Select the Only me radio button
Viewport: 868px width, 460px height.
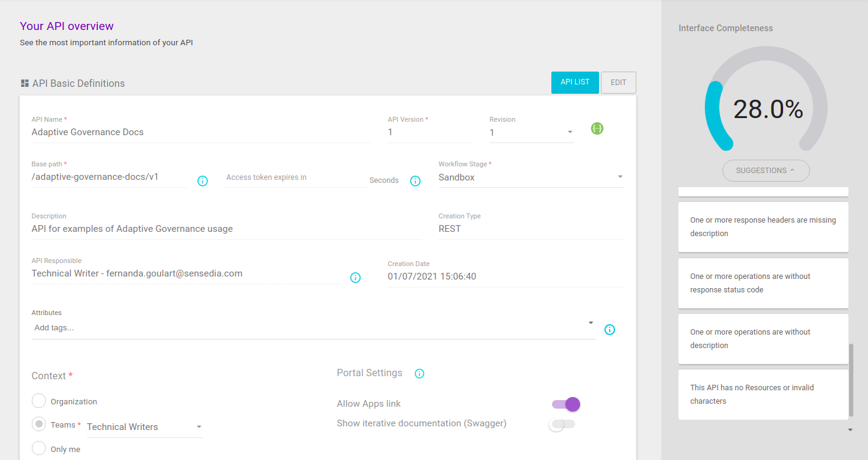39,448
